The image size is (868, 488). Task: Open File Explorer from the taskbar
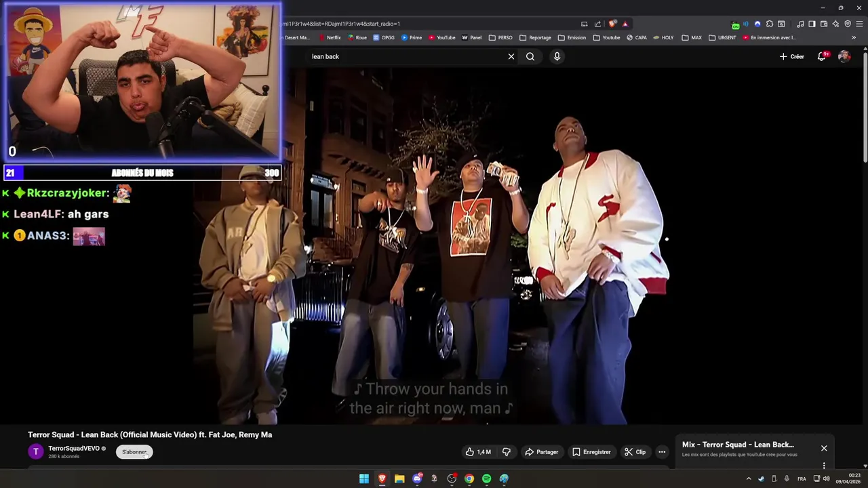(399, 479)
